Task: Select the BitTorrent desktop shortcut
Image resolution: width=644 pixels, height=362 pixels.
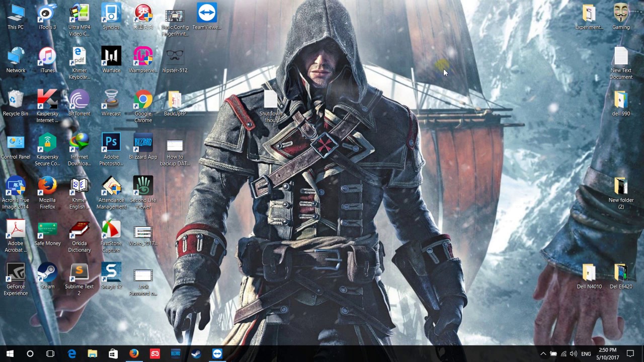Action: coord(79,103)
